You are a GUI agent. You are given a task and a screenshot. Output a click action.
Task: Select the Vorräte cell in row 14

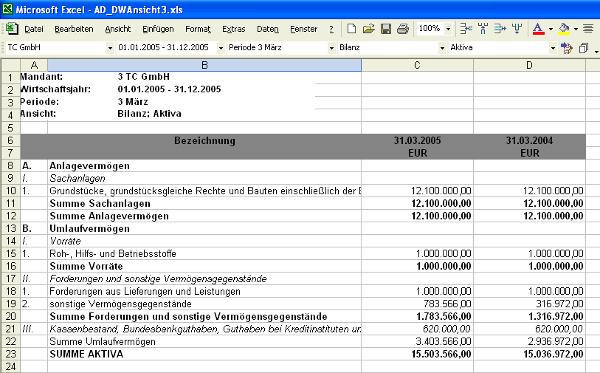click(205, 241)
